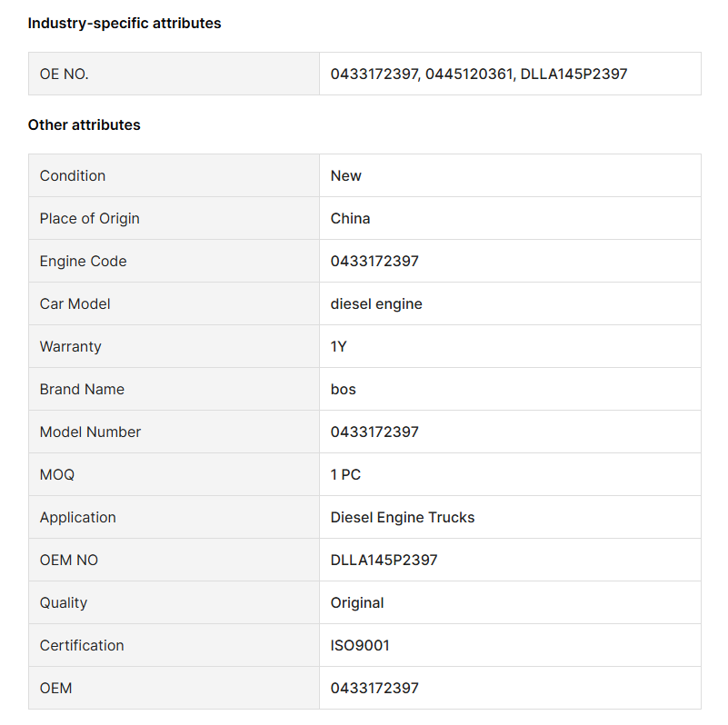
Task: Select the Brand Name value bos
Action: tap(344, 390)
